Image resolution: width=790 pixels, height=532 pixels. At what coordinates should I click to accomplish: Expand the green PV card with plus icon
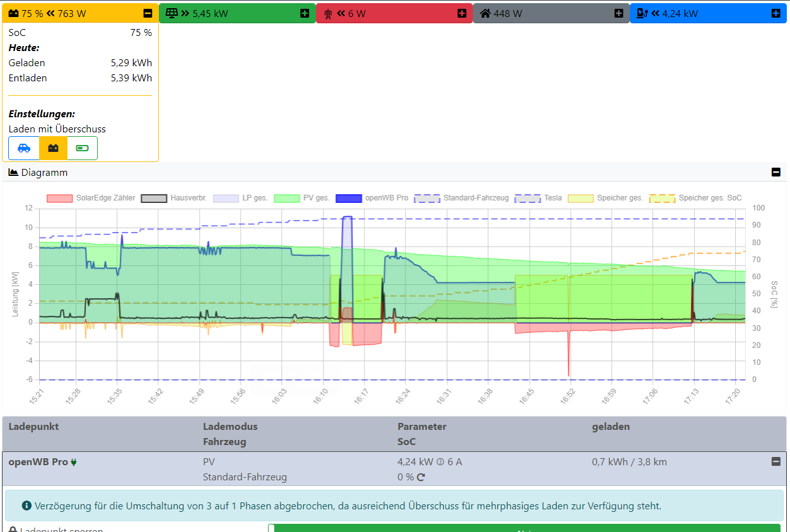tap(305, 13)
